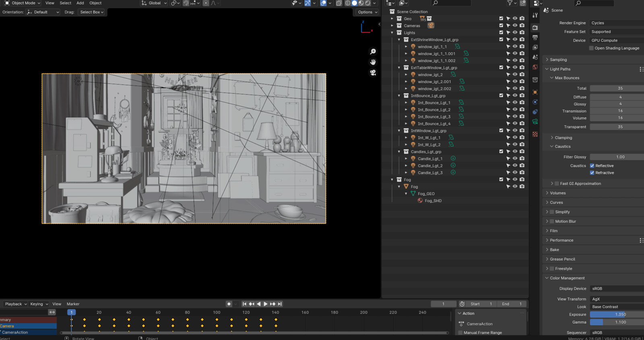The height and width of the screenshot is (340, 644).
Task: Jump to the timeline end frame
Action: pos(280,304)
